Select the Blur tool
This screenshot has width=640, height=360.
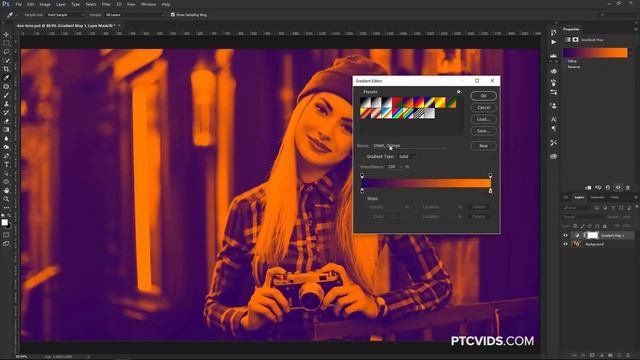click(x=6, y=138)
